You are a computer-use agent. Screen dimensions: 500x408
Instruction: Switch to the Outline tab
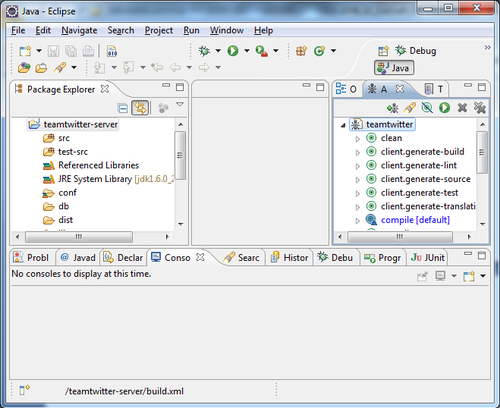[x=347, y=89]
